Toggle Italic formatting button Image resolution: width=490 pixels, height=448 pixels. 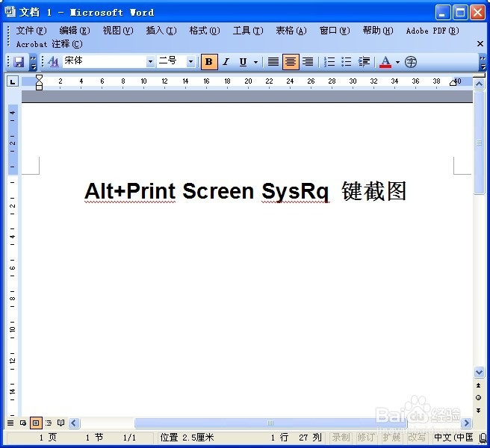[226, 61]
